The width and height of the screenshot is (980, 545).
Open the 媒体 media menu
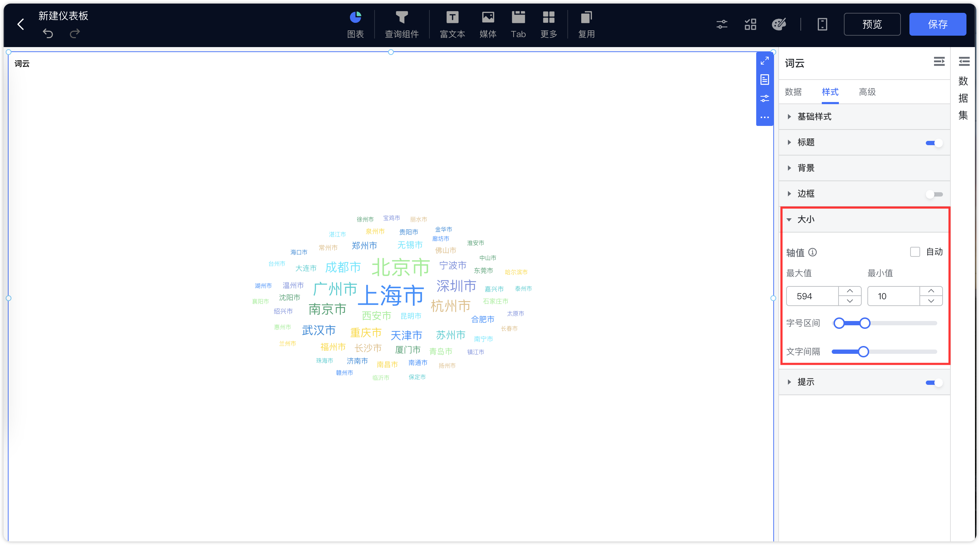pos(488,24)
